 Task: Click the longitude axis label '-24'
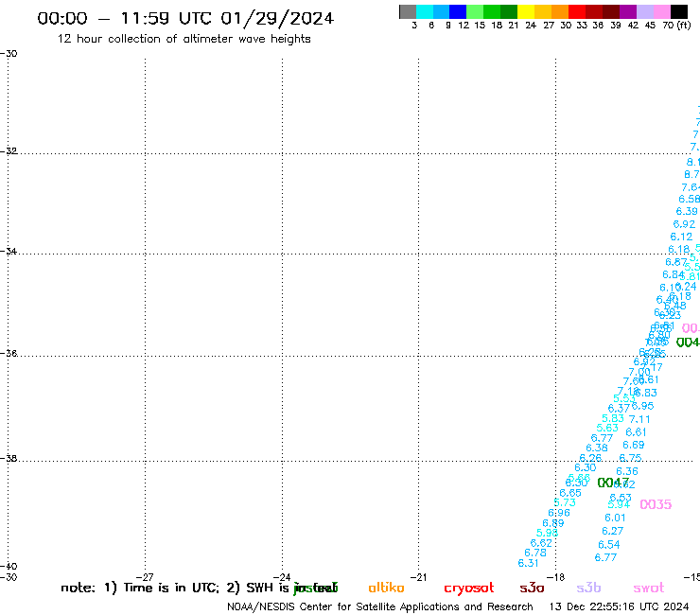[282, 577]
